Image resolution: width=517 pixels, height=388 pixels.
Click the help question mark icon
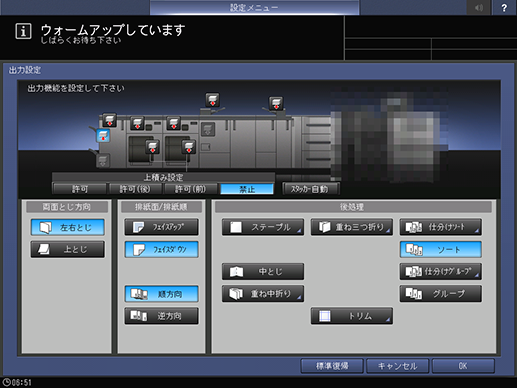pyautogui.click(x=504, y=8)
